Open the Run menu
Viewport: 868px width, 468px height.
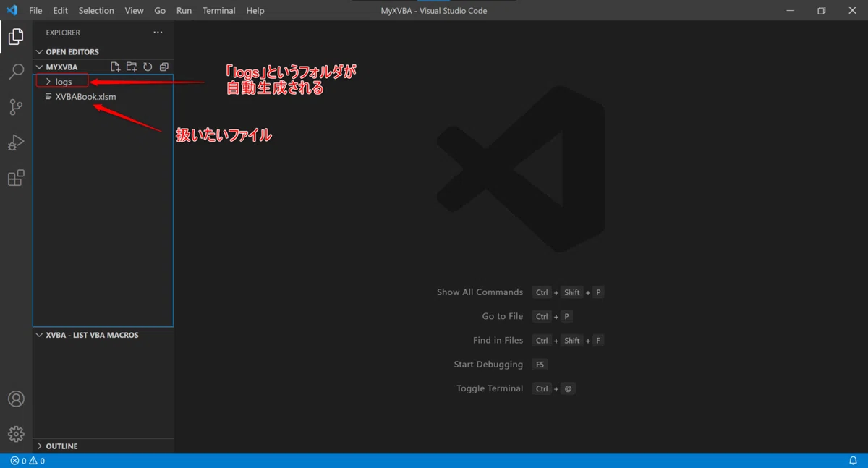184,11
